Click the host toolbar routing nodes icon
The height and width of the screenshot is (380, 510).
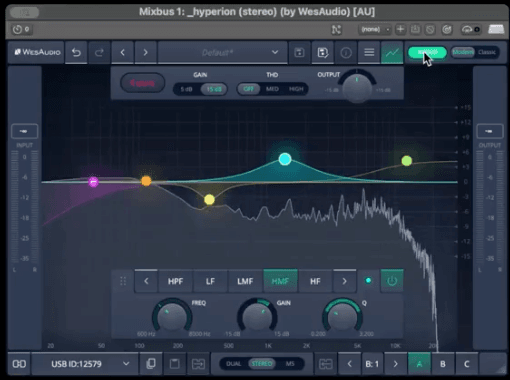pyautogui.click(x=336, y=30)
